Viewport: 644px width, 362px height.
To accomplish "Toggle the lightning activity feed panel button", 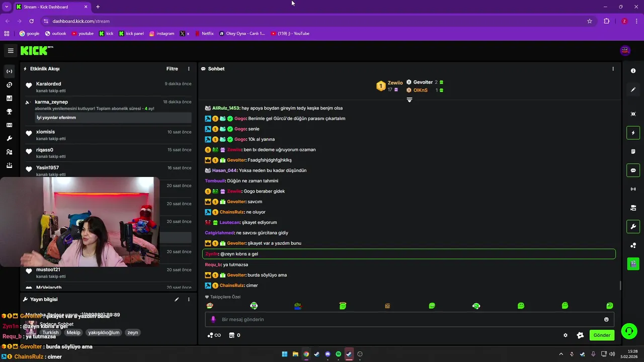I will click(x=633, y=133).
